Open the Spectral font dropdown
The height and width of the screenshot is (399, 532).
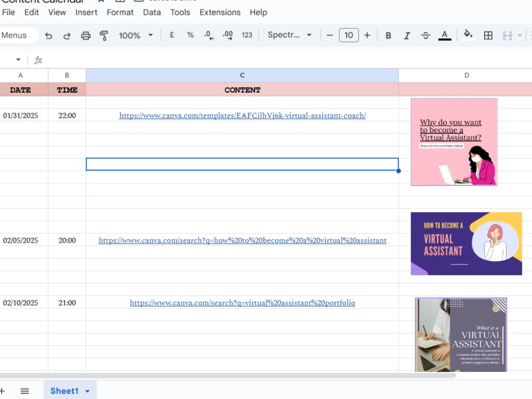pyautogui.click(x=289, y=35)
